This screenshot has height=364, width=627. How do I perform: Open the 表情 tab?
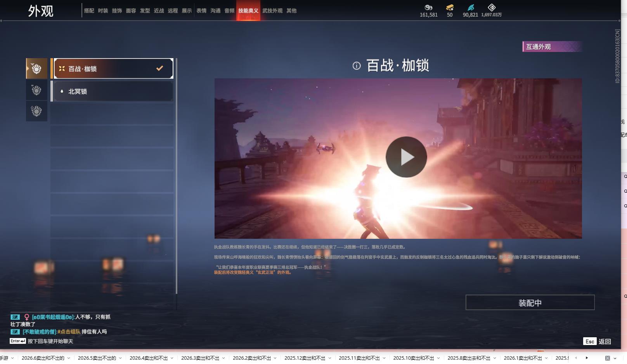[202, 10]
